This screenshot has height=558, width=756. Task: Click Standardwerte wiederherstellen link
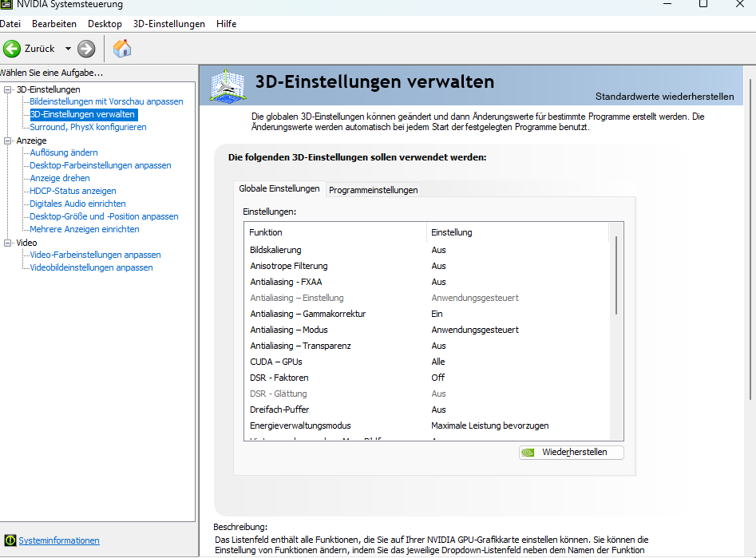(x=664, y=97)
